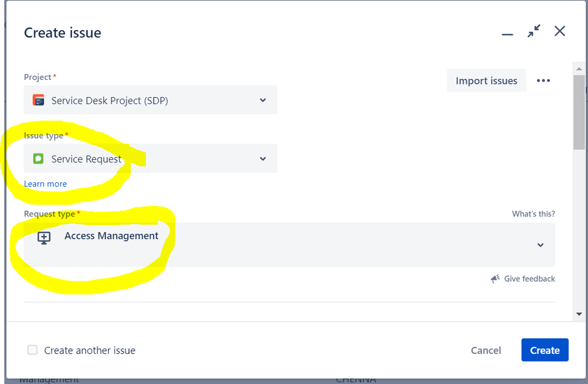Click the green Service Request icon

38,158
